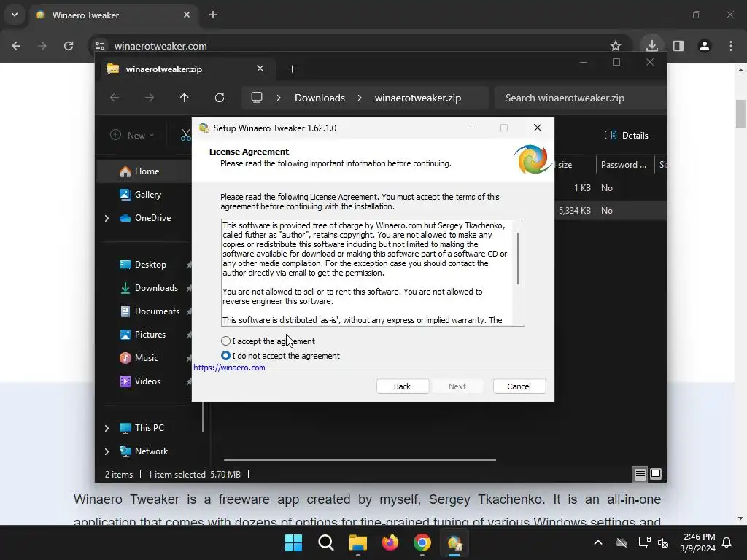This screenshot has width=747, height=560.
Task: Open Chrome tab search dropdown
Action: tap(15, 15)
